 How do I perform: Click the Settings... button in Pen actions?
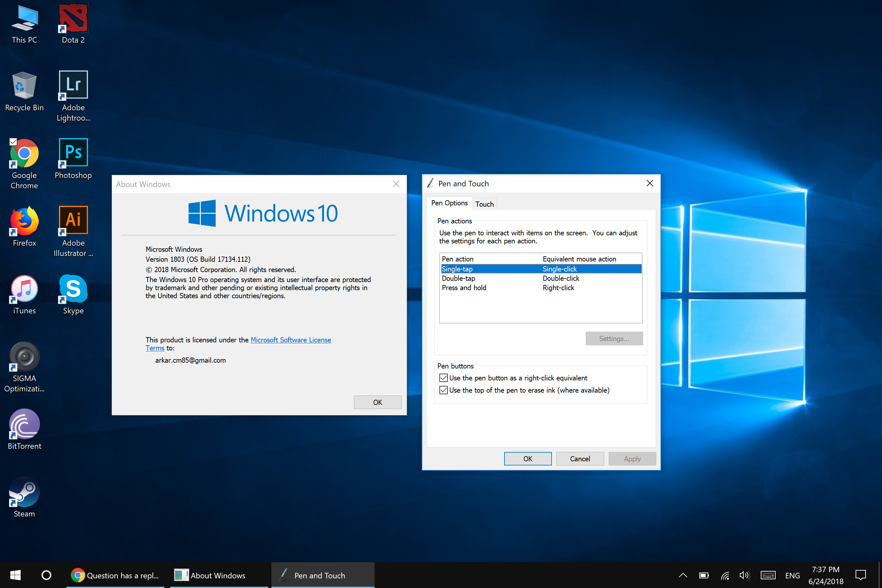614,338
